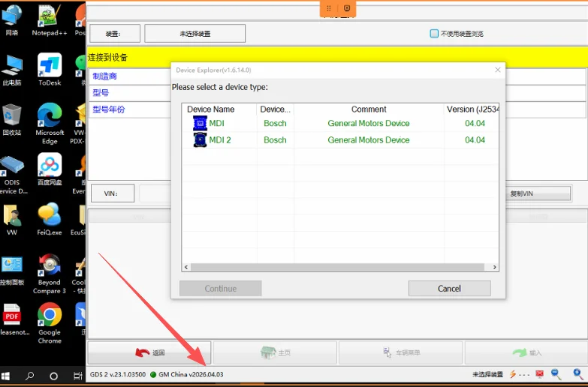
Task: Select the MDI 2 device icon
Action: [x=200, y=139]
